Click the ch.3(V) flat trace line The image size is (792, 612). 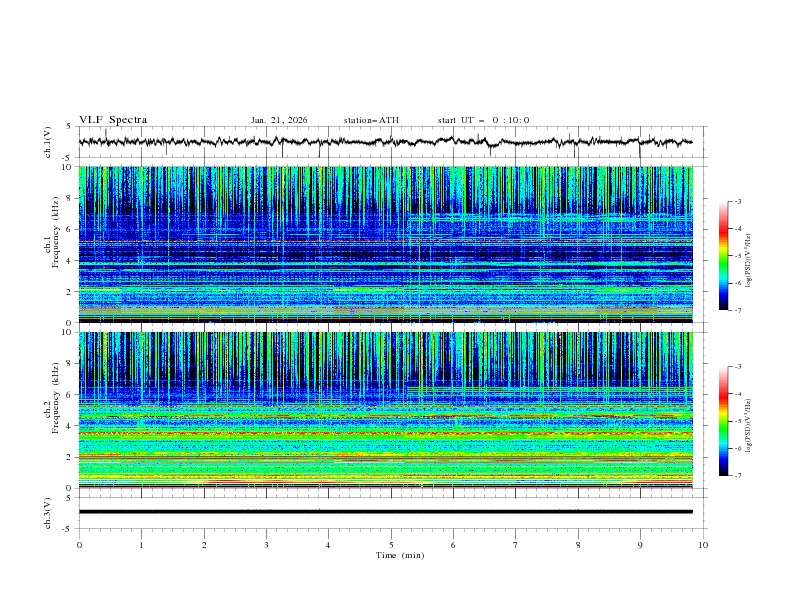click(x=390, y=512)
